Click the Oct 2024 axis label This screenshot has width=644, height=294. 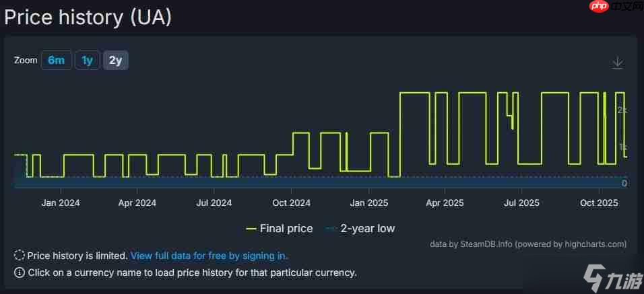pos(291,203)
